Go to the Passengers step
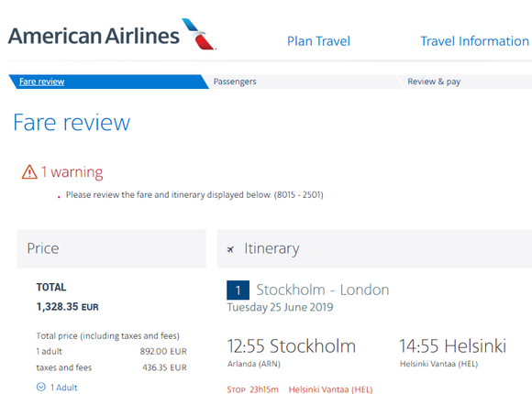 [x=235, y=82]
